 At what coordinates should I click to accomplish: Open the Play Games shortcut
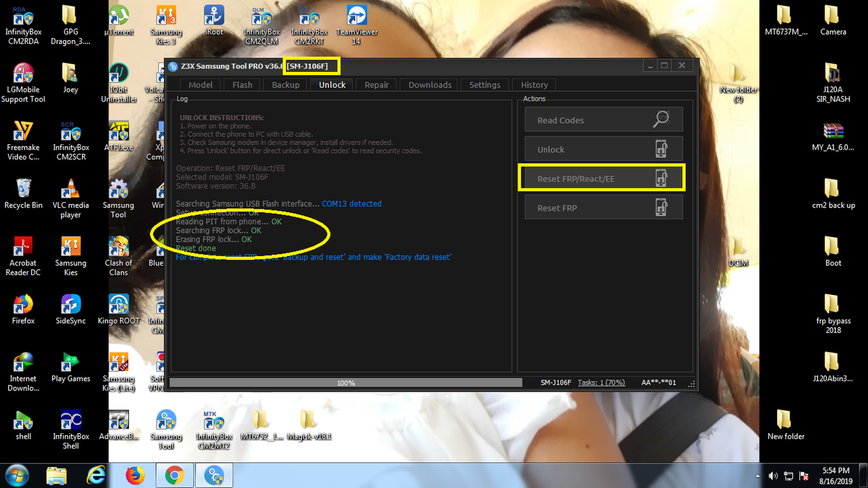point(71,367)
